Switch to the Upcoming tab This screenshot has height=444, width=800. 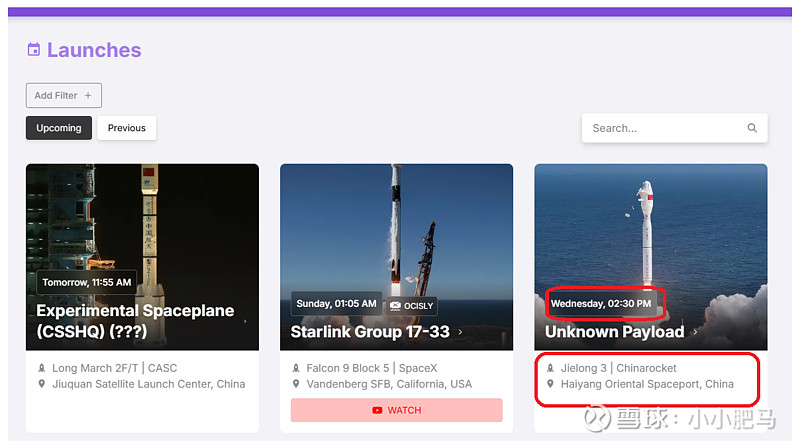[x=59, y=128]
